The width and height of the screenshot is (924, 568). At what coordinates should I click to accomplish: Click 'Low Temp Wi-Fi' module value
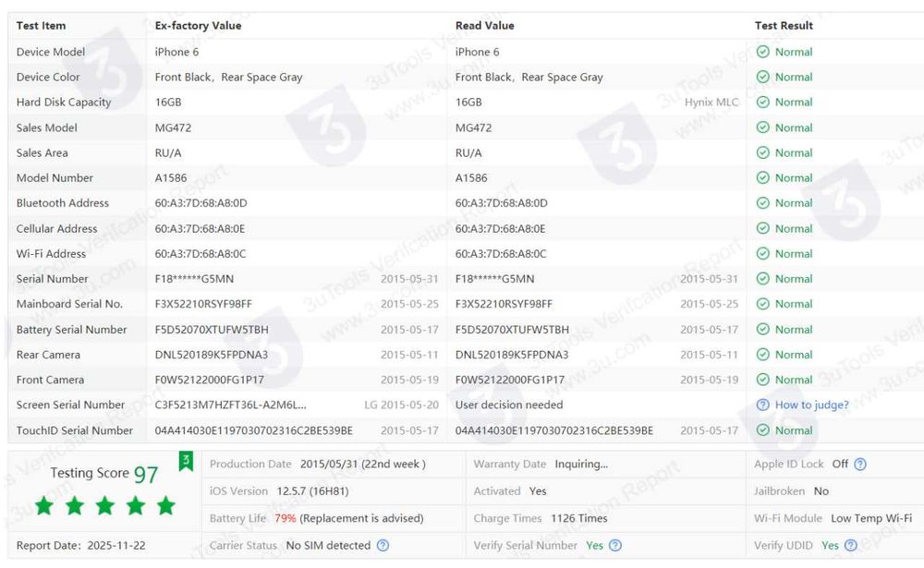(x=871, y=518)
